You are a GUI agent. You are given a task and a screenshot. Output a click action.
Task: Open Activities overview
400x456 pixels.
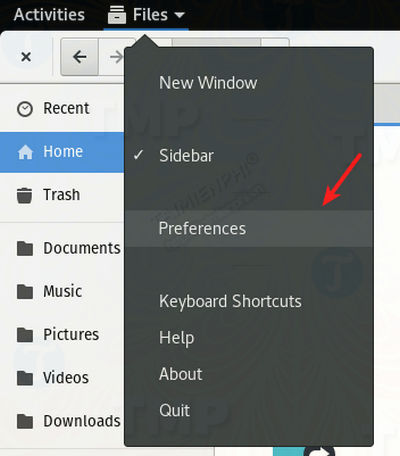click(x=49, y=15)
